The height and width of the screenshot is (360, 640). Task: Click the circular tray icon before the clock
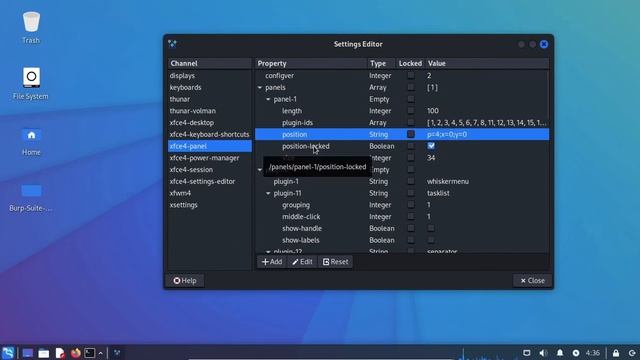(x=576, y=353)
